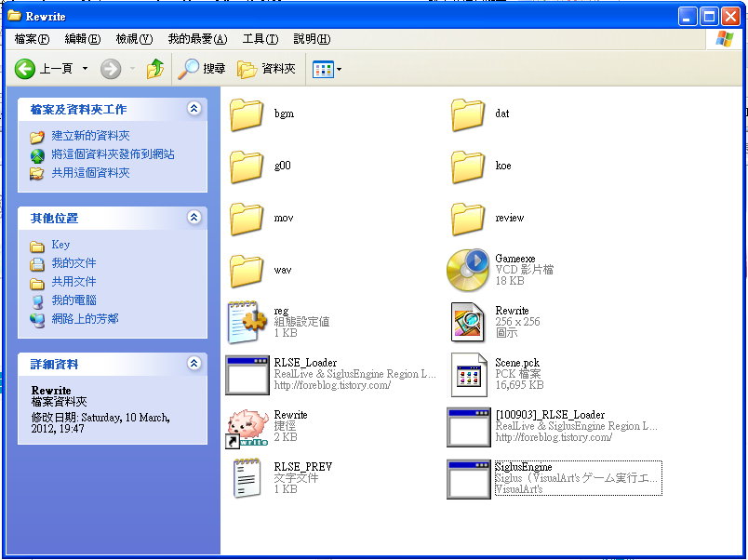Go to 我的電腦 link
Screen dimensions: 748x560
click(73, 300)
